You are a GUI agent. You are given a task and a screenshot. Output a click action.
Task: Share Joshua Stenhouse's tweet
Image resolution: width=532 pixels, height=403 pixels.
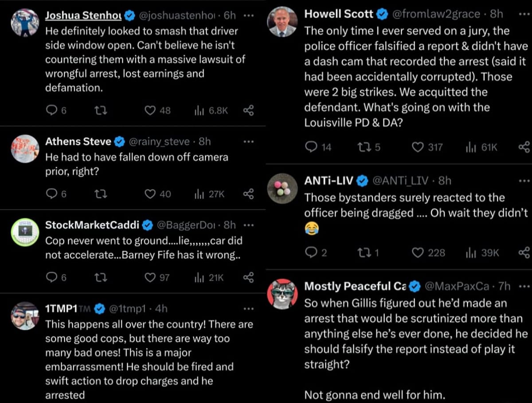pos(248,111)
